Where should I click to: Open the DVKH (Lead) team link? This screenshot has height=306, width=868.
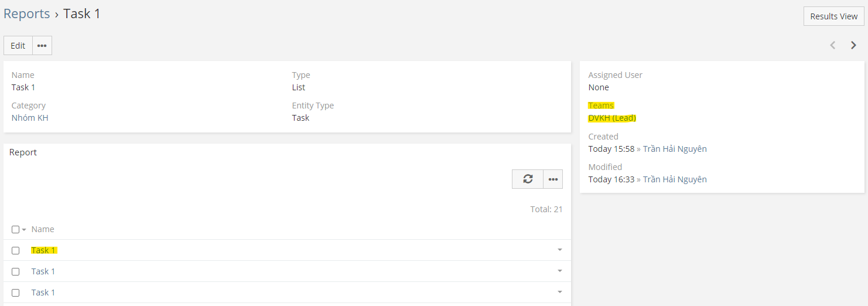(x=612, y=118)
